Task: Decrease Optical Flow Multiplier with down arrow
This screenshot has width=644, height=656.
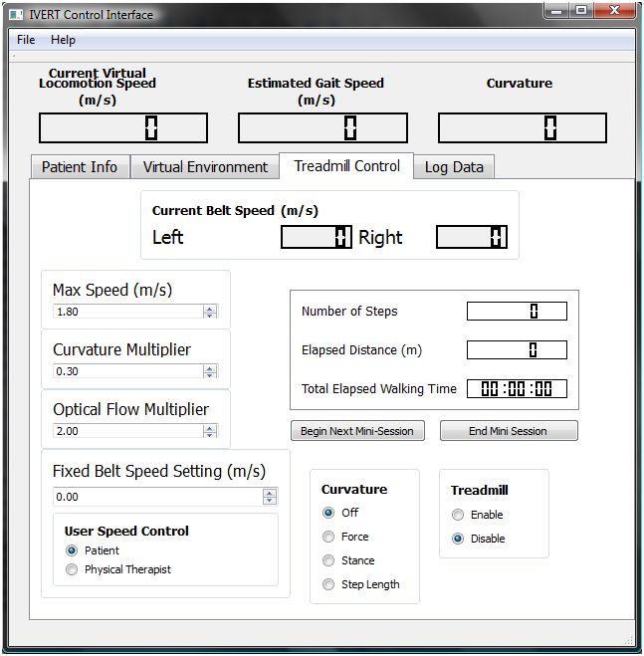Action: click(x=210, y=435)
